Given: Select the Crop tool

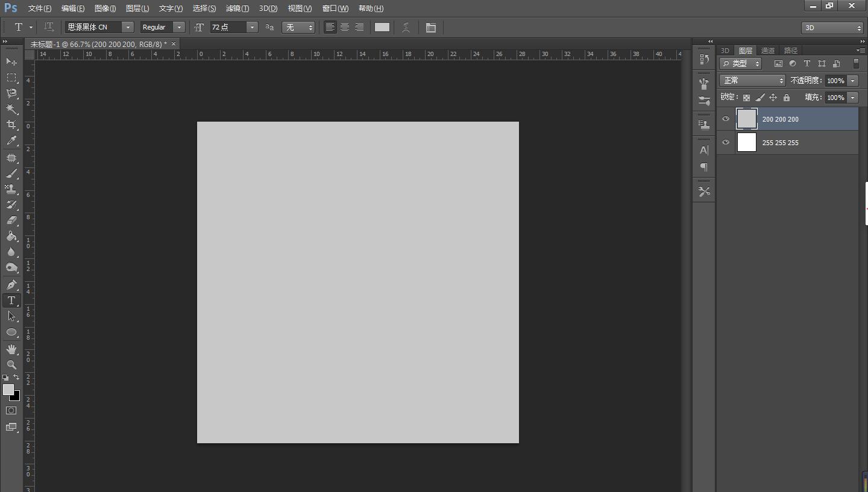Looking at the screenshot, I should (x=11, y=125).
